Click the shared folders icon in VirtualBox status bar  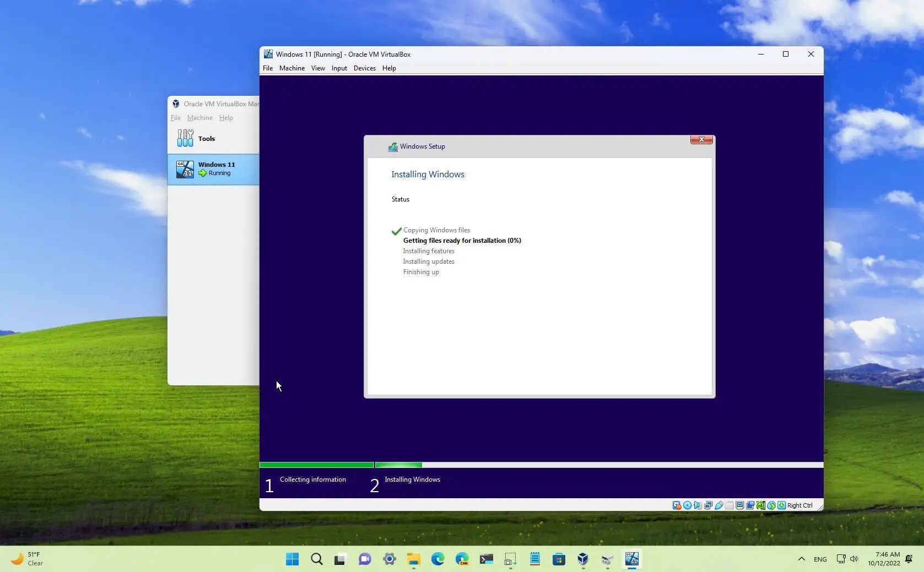tap(729, 505)
